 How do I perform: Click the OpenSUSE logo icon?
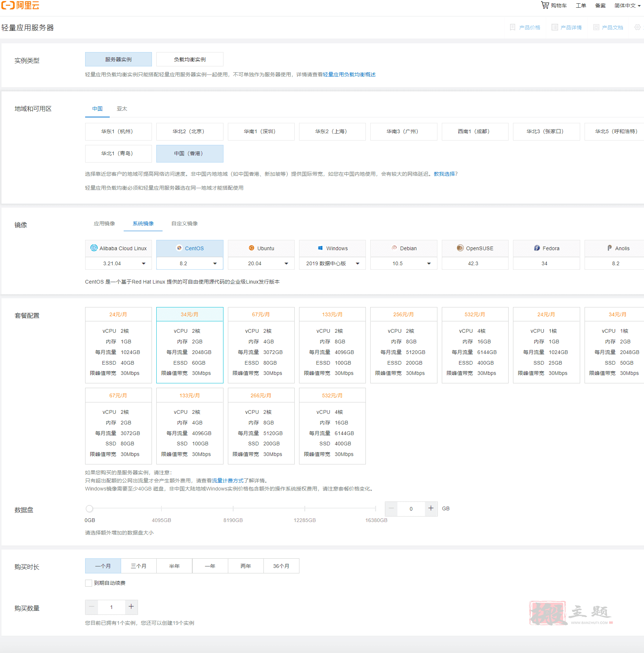tap(460, 248)
